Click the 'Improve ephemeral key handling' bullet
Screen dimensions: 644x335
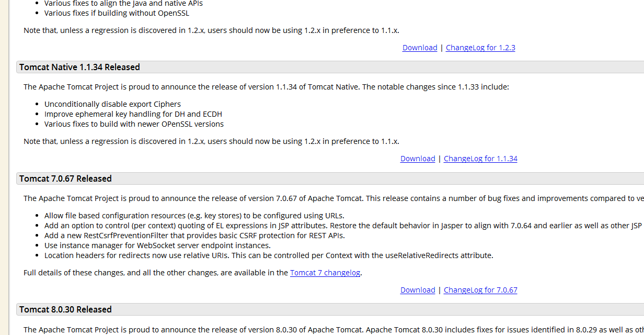[x=133, y=114]
